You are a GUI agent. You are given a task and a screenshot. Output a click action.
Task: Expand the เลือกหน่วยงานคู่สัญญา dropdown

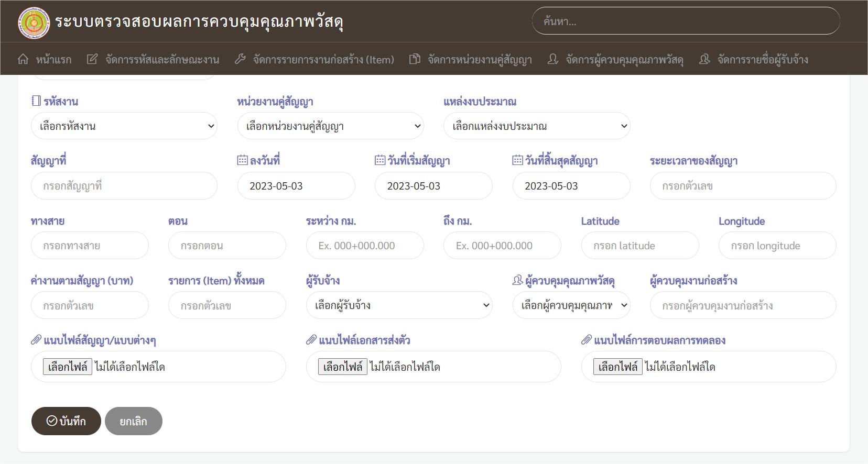330,126
